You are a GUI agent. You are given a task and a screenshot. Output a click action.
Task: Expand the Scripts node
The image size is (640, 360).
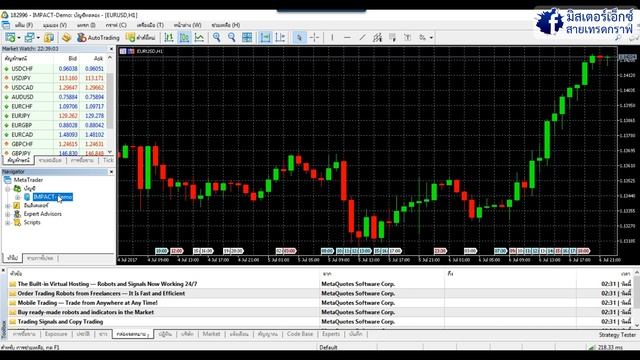(7, 222)
